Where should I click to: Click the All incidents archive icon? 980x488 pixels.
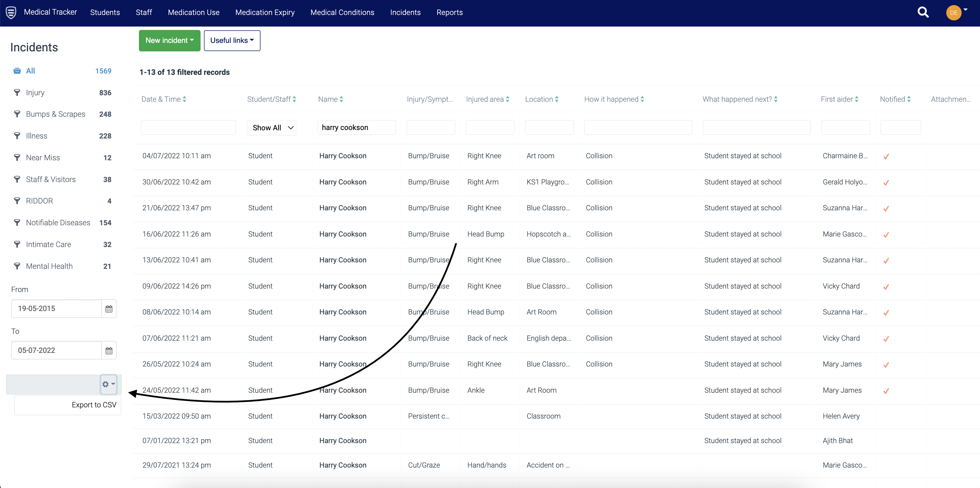pos(17,71)
